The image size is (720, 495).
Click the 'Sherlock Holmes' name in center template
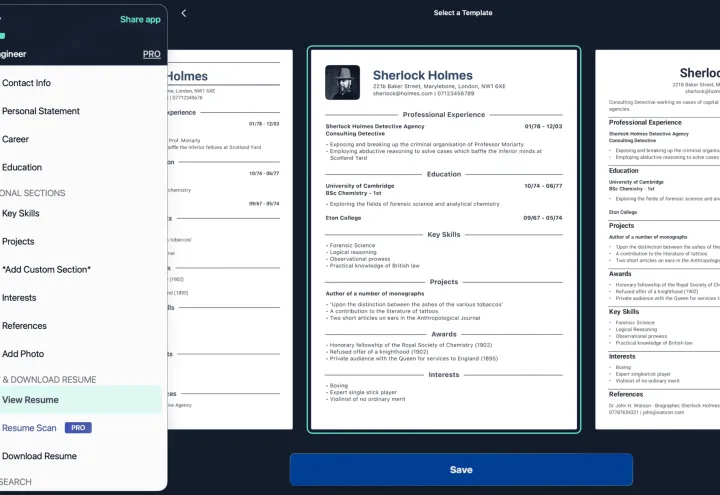click(422, 75)
